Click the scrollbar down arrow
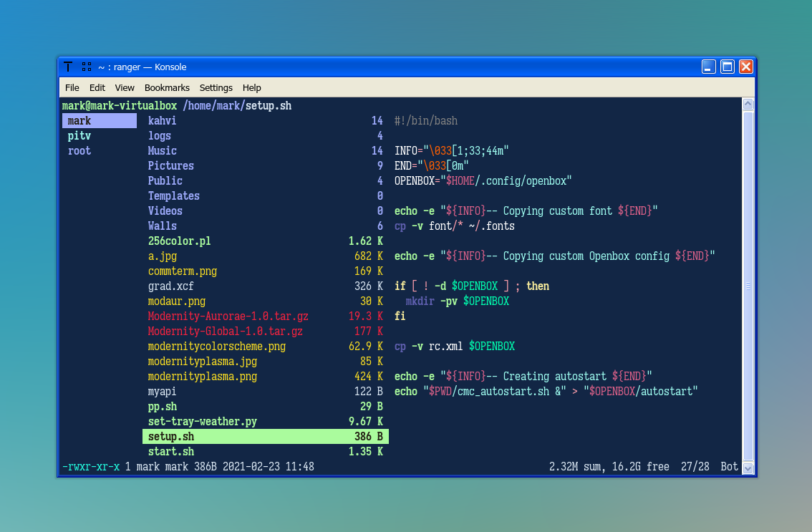Image resolution: width=812 pixels, height=532 pixels. coord(748,468)
